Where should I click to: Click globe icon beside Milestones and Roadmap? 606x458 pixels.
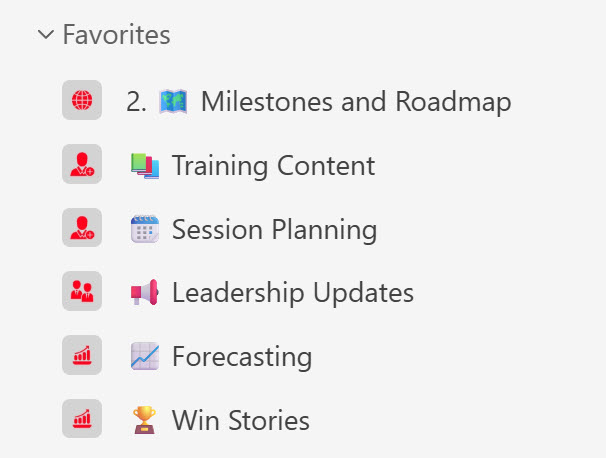[x=82, y=101]
